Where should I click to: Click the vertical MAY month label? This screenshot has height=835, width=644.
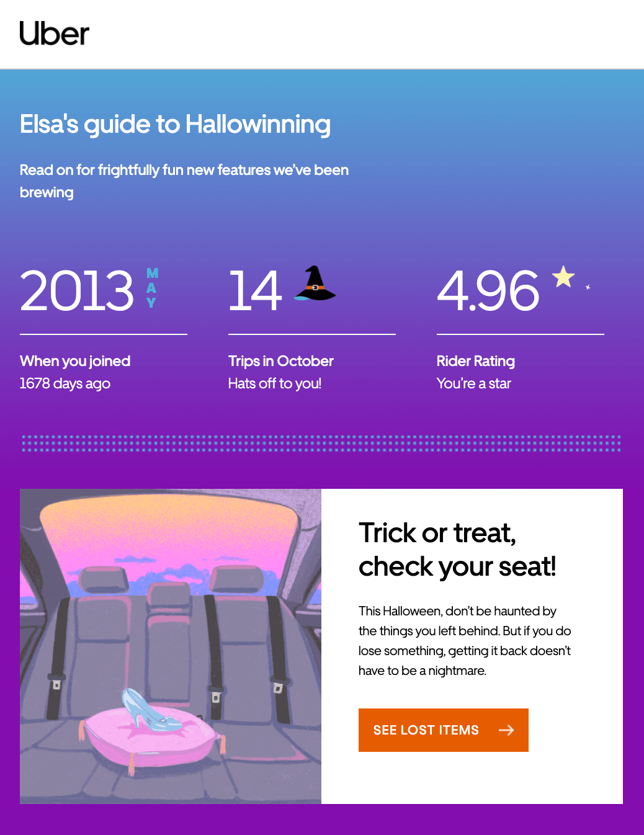point(152,288)
